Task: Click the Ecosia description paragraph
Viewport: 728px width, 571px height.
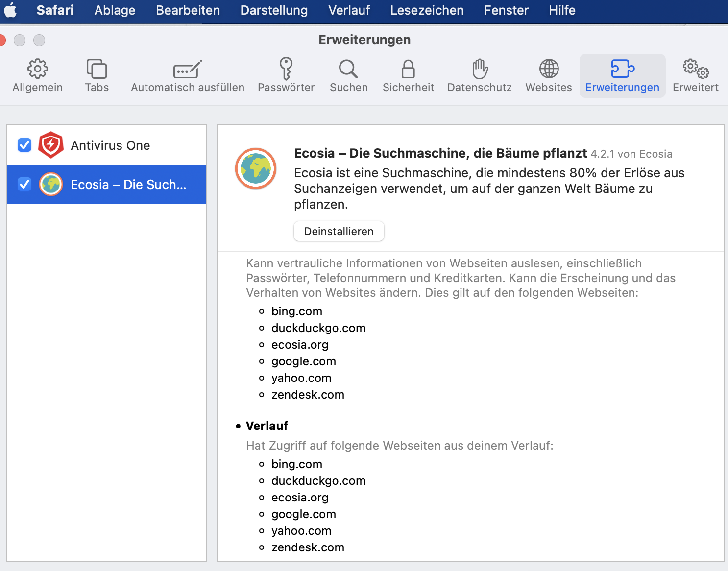Action: pyautogui.click(x=489, y=189)
